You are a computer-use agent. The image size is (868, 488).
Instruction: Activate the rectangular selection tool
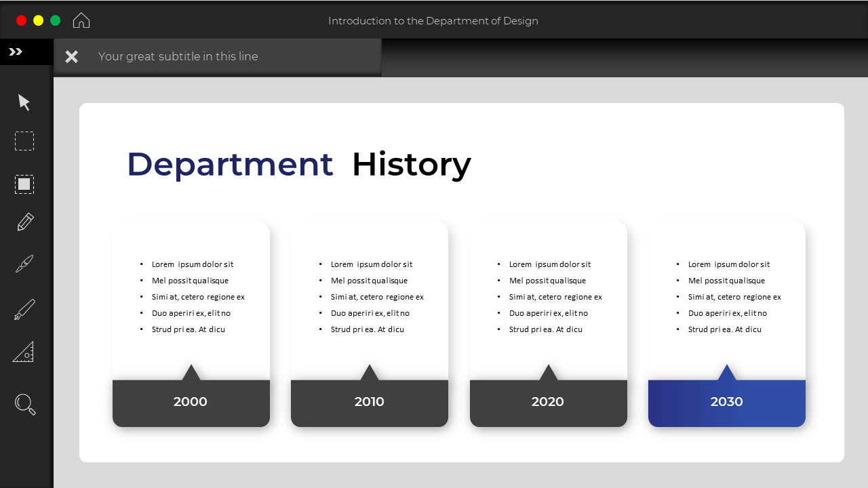[x=24, y=140]
